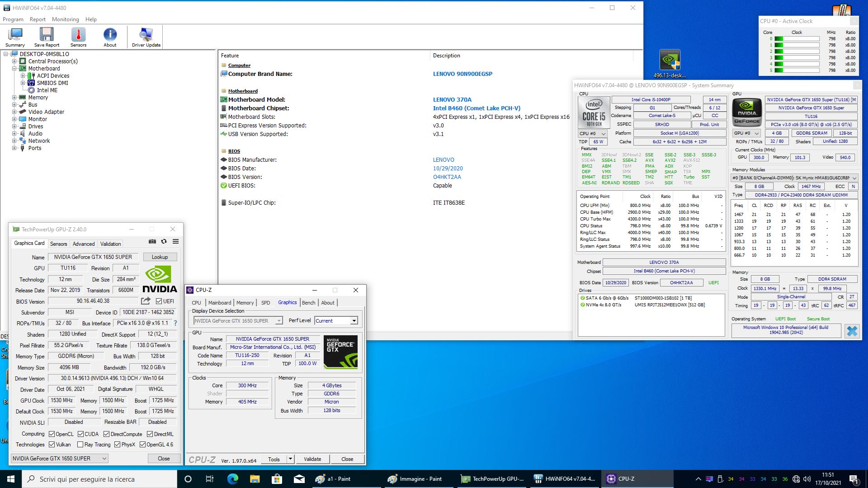Toggle OpenGL 4.6 checkbox in GPU-Z
The width and height of the screenshot is (868, 488).
[142, 445]
